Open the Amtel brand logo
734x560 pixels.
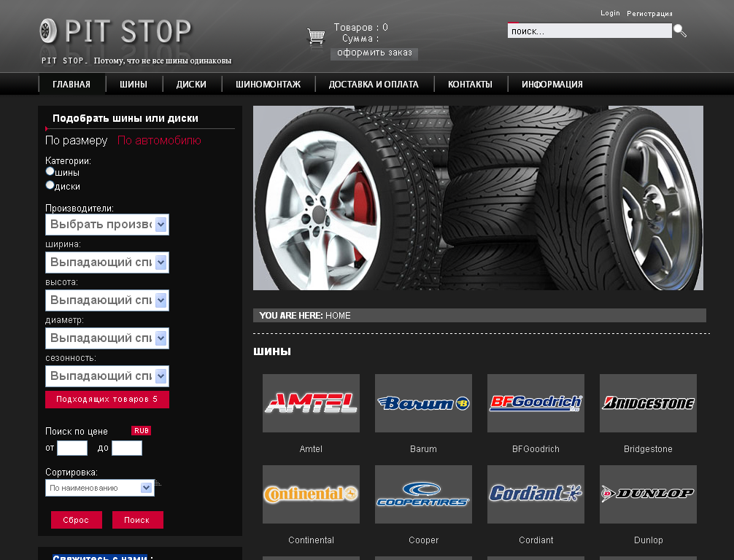point(311,403)
